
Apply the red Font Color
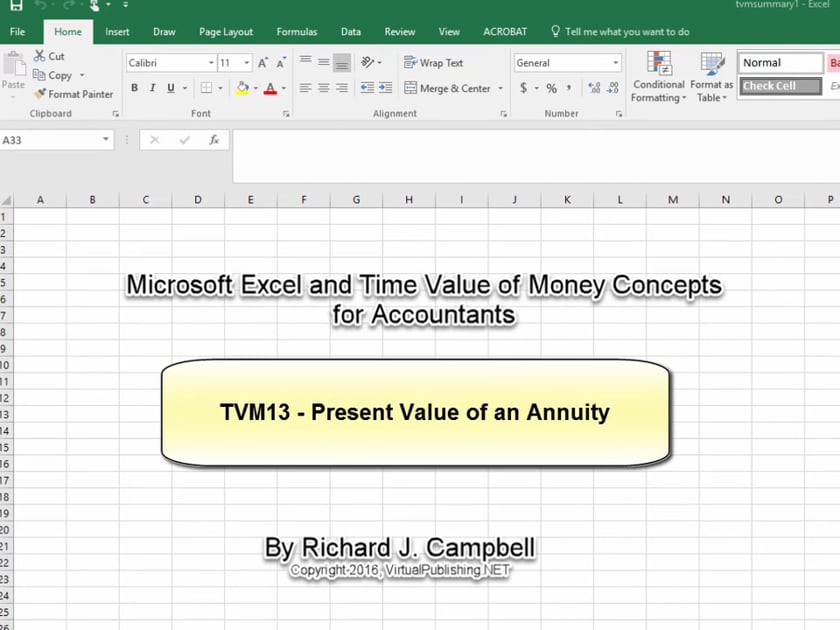[271, 88]
